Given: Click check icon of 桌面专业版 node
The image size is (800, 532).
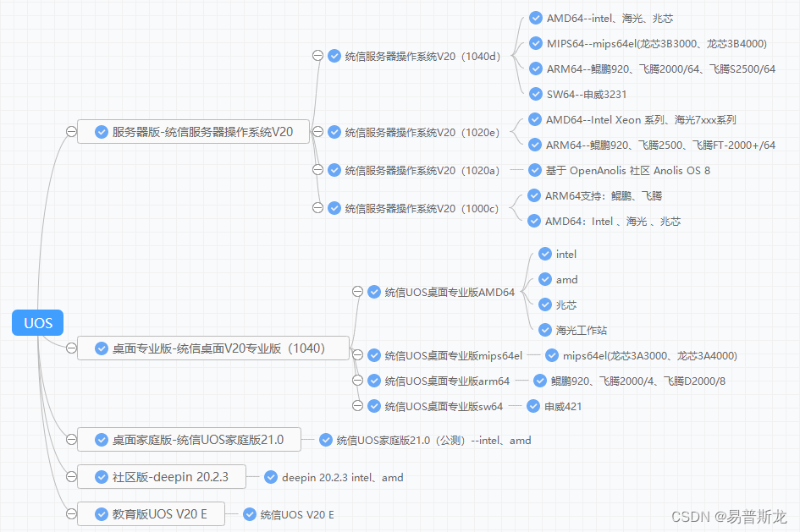Looking at the screenshot, I should click(102, 348).
